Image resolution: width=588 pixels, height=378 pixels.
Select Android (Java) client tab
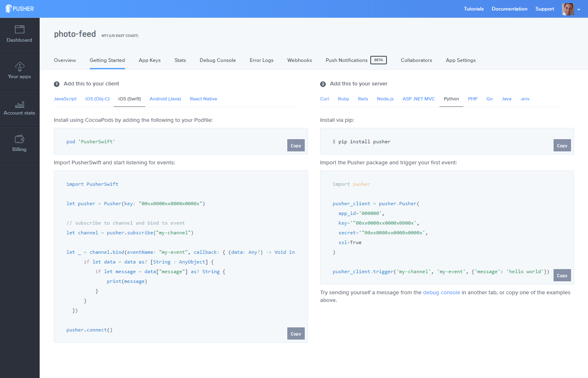pos(165,99)
